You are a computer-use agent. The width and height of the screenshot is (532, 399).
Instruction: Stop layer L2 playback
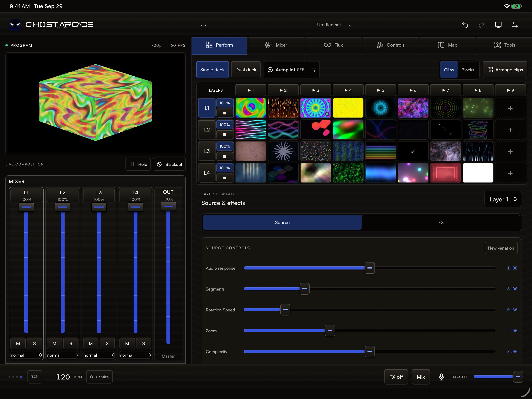pos(225,135)
